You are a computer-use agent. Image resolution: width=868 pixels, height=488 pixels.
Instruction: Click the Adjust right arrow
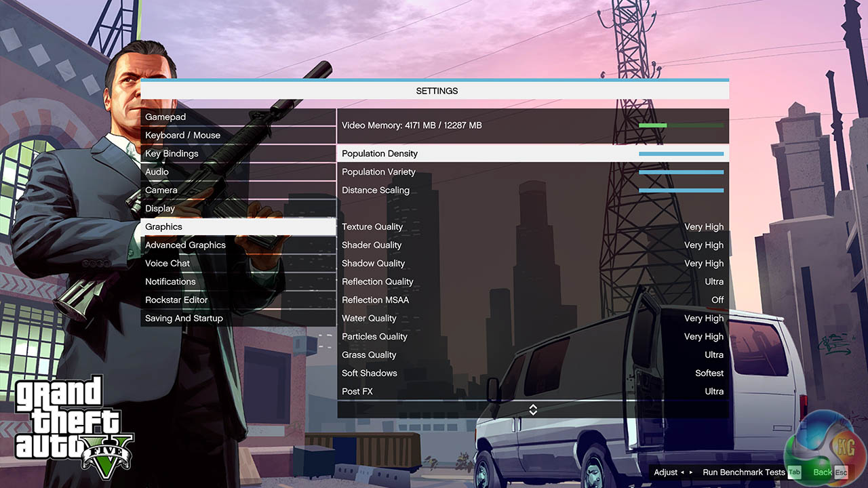(691, 472)
